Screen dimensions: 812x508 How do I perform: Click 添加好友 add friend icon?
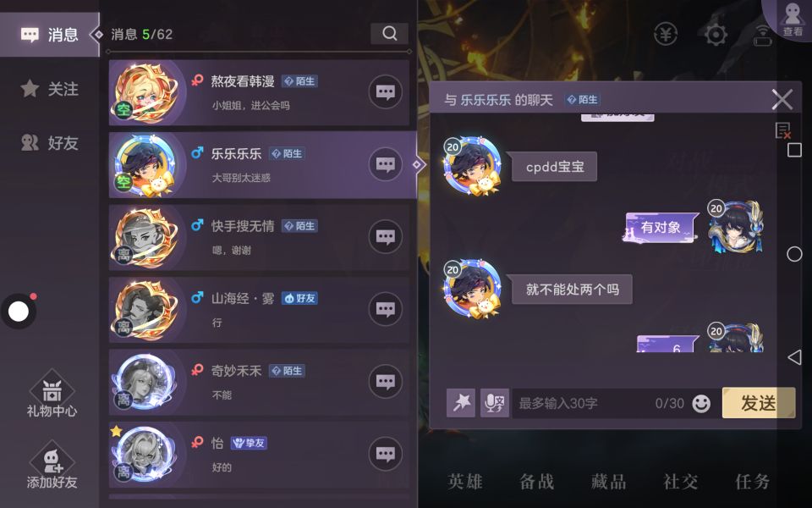point(52,465)
